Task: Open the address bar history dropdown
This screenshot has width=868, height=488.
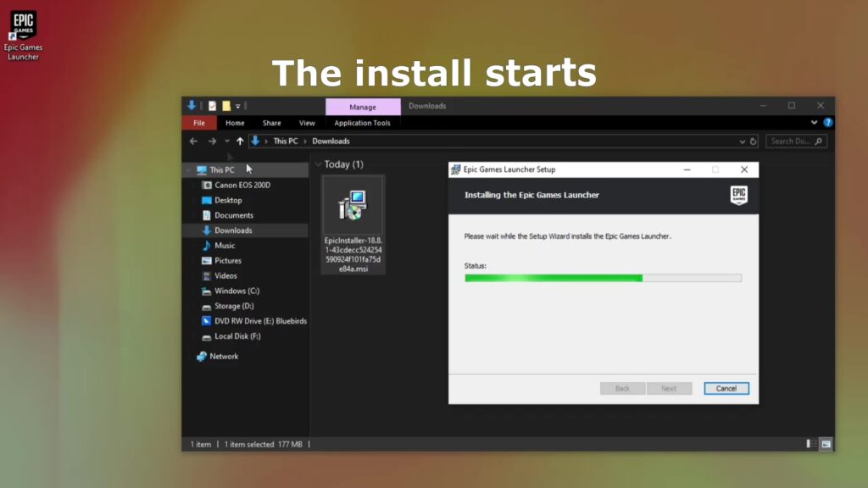Action: [742, 141]
